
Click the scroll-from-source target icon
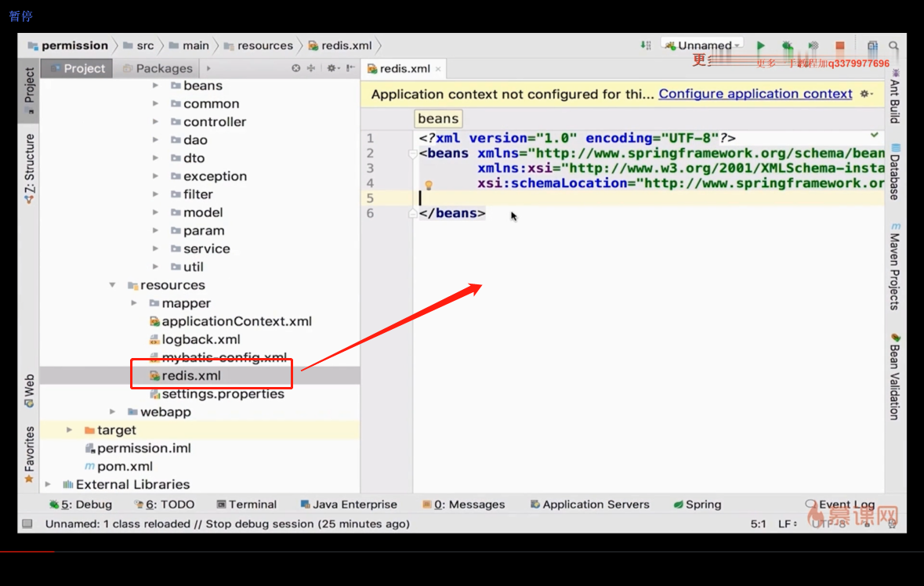pyautogui.click(x=295, y=68)
